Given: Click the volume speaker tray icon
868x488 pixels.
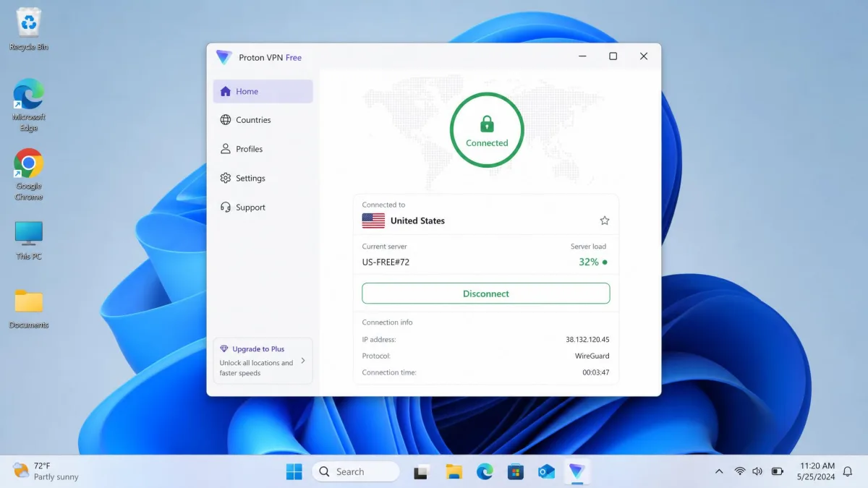Looking at the screenshot, I should [x=757, y=471].
